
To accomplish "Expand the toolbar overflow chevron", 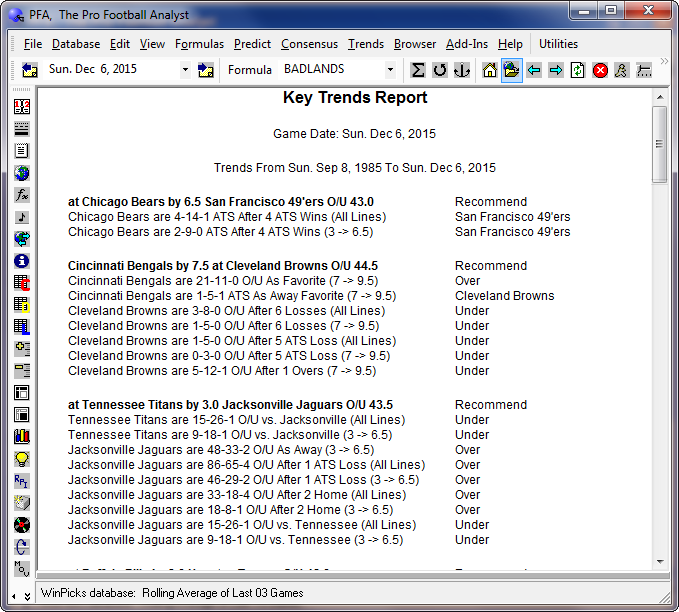I will (664, 62).
